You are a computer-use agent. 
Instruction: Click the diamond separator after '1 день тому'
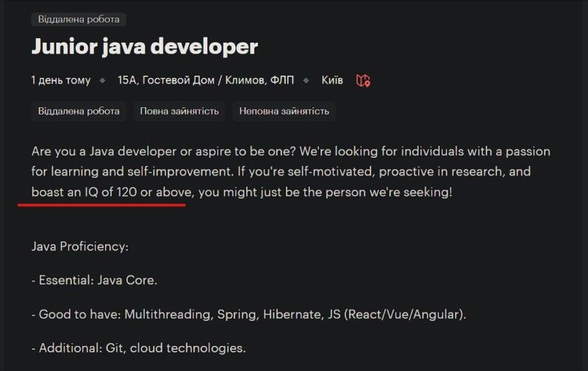(102, 81)
